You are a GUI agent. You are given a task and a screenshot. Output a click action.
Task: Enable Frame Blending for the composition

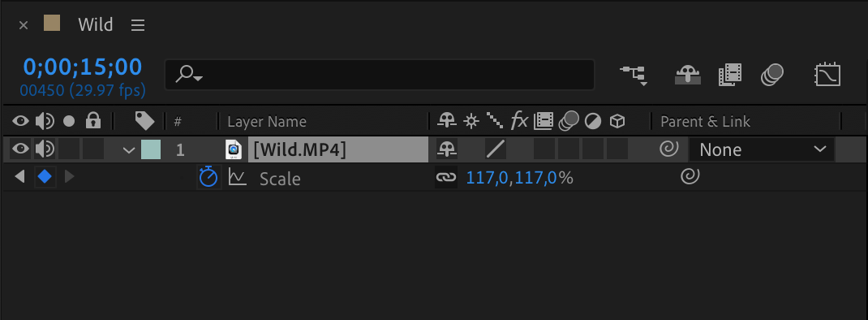tap(730, 75)
